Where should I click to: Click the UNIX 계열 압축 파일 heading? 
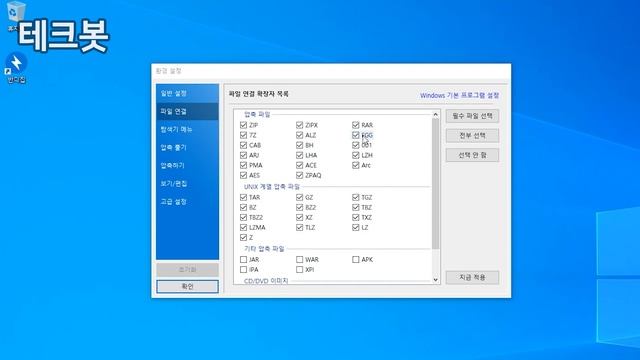272,187
